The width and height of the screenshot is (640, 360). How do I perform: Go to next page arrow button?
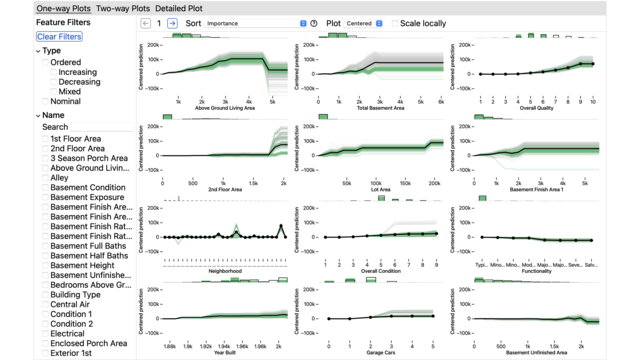pyautogui.click(x=173, y=23)
